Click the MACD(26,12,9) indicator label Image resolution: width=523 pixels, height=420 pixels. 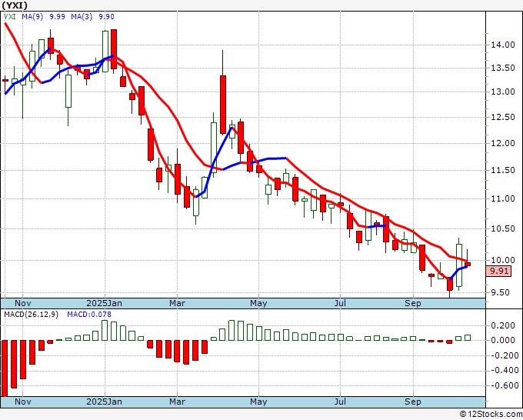point(31,315)
